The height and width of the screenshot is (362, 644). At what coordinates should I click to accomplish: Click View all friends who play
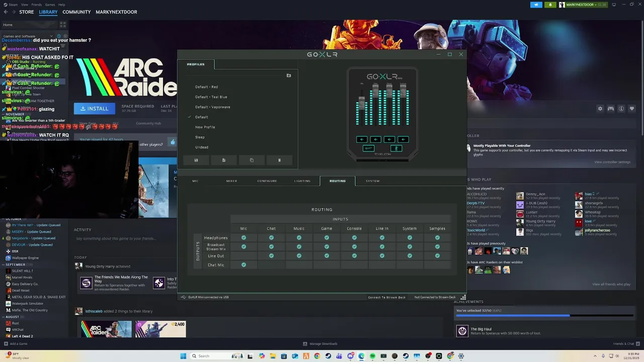[611, 285]
